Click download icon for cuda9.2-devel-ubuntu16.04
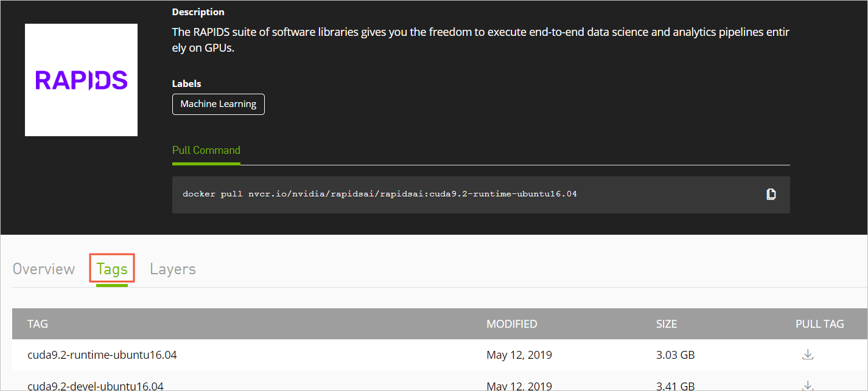868x391 pixels. click(x=808, y=385)
